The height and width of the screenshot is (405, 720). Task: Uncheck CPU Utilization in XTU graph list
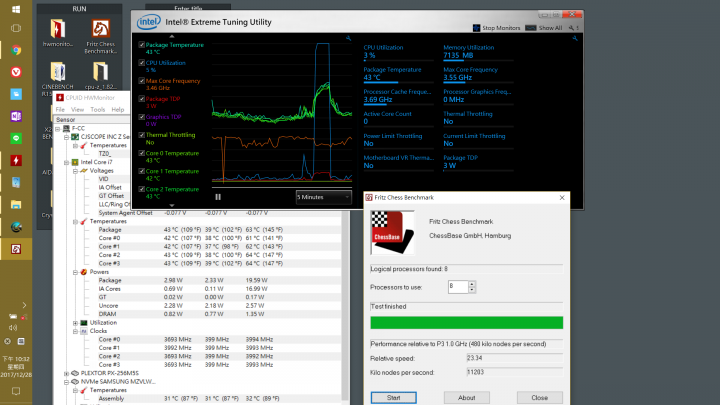[141, 62]
